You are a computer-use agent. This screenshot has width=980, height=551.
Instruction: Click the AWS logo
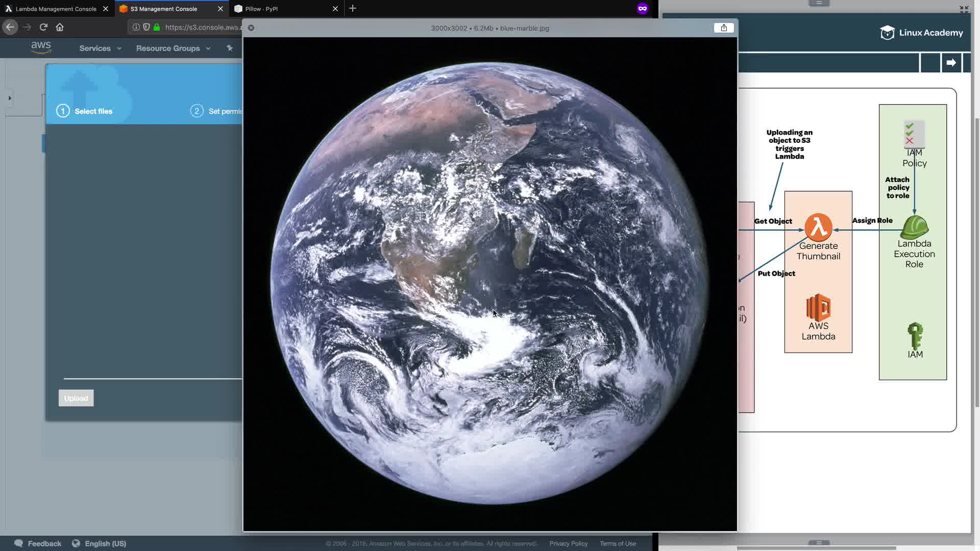(41, 47)
